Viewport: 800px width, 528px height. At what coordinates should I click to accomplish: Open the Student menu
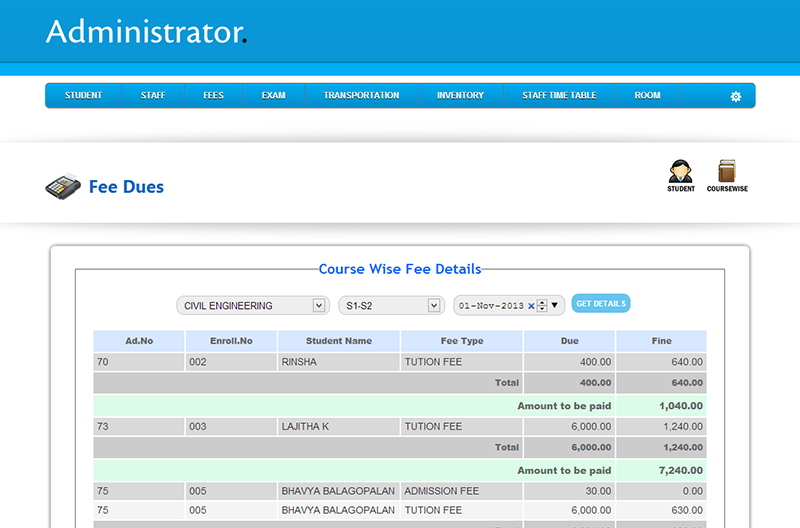(83, 96)
